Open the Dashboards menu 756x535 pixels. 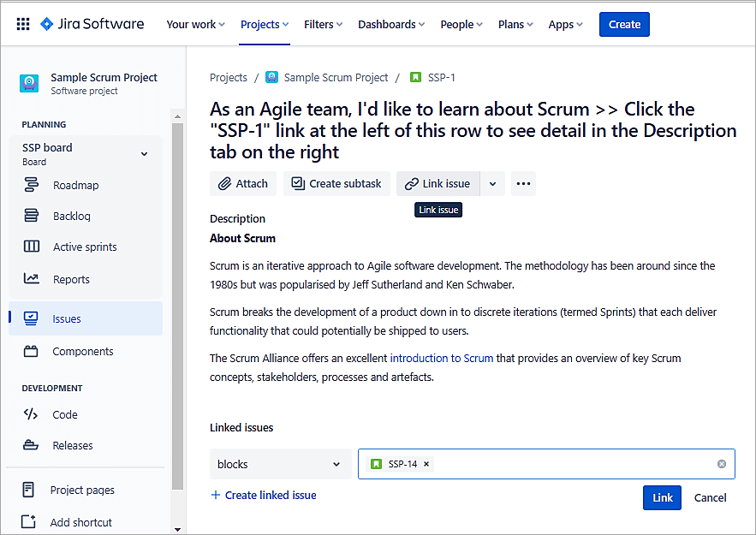(x=392, y=24)
